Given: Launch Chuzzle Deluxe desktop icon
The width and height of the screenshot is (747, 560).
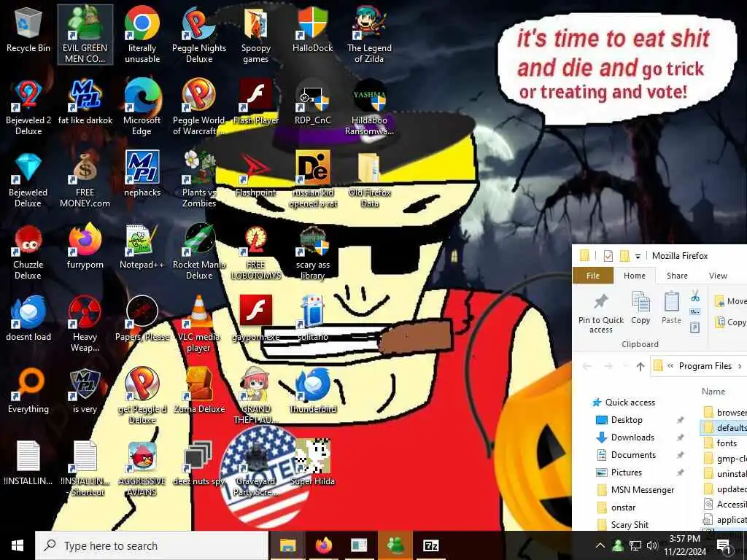Looking at the screenshot, I should coord(28,252).
